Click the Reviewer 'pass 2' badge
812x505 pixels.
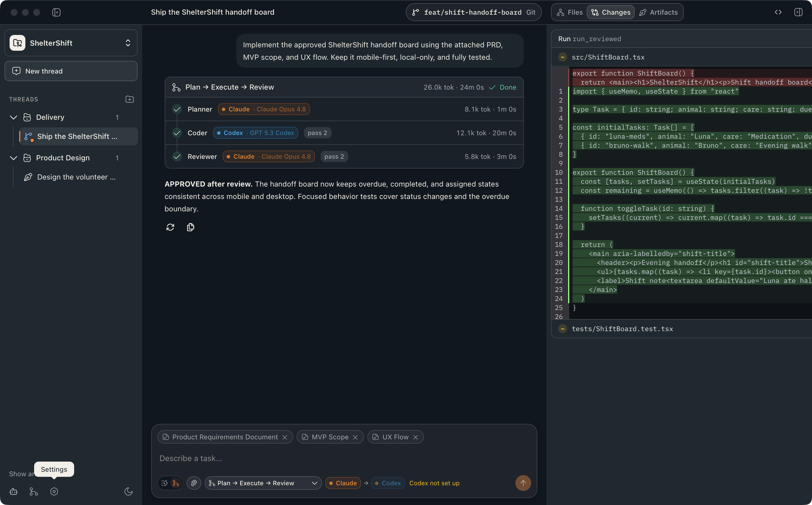[334, 157]
